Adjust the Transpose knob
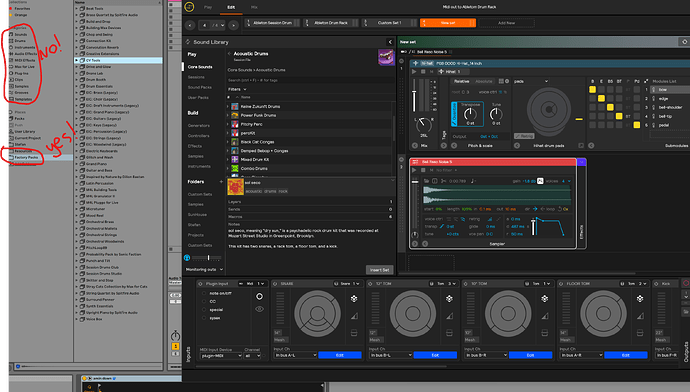The width and height of the screenshot is (690, 392). [x=470, y=114]
